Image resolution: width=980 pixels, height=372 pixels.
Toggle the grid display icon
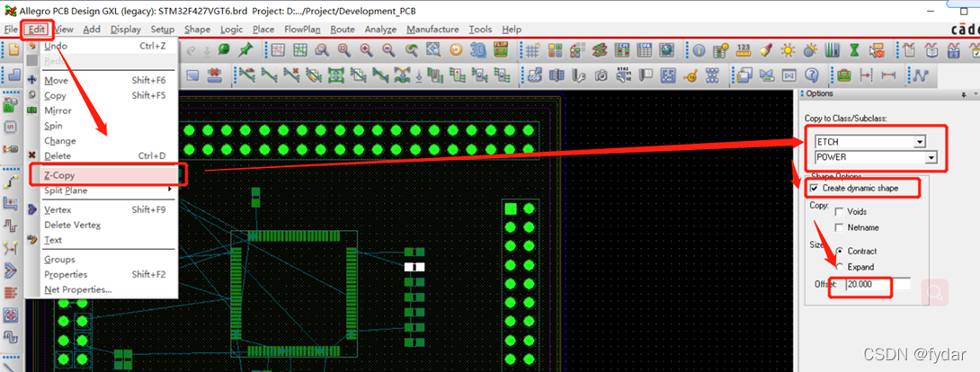[x=532, y=50]
